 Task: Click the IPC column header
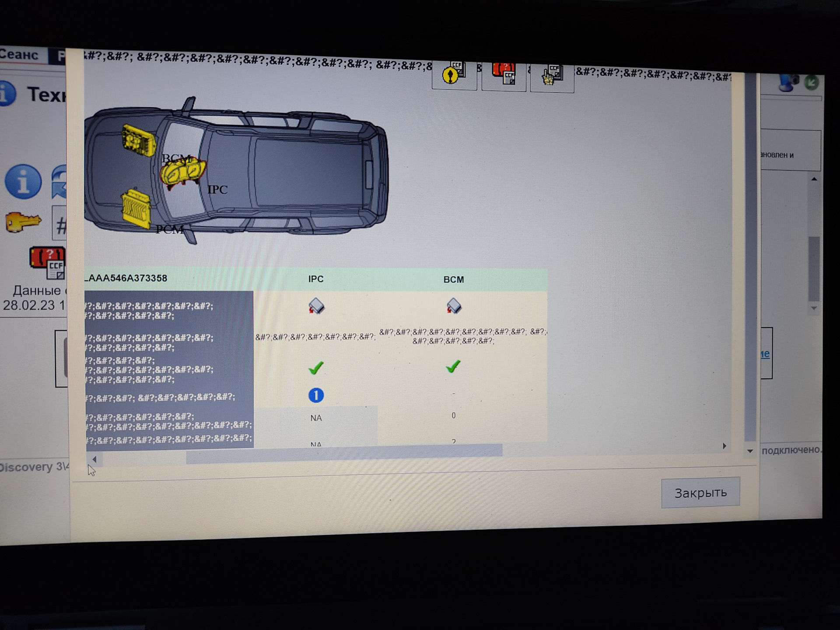[316, 279]
